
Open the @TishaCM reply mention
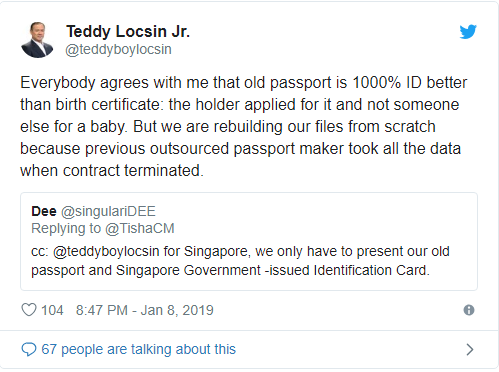140,229
